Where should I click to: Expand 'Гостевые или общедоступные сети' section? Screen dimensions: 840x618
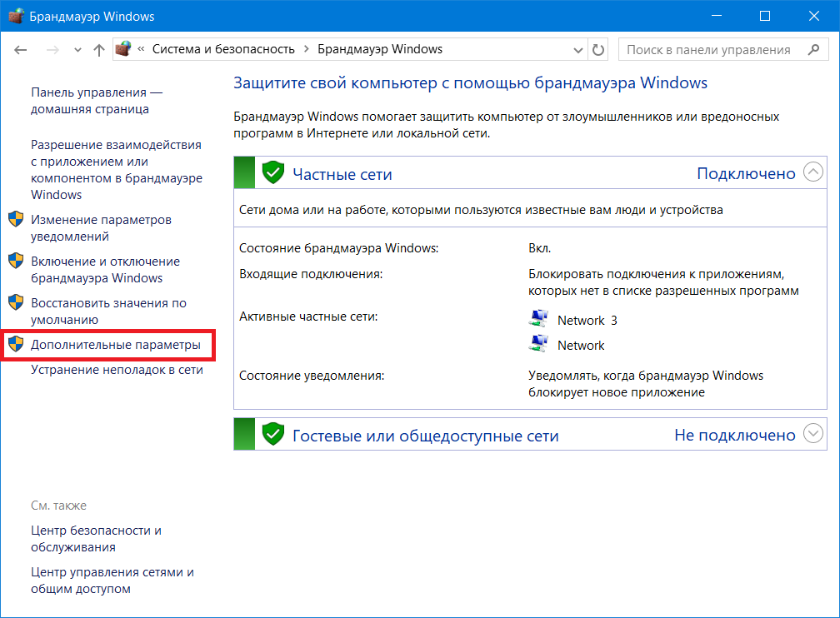pos(813,433)
